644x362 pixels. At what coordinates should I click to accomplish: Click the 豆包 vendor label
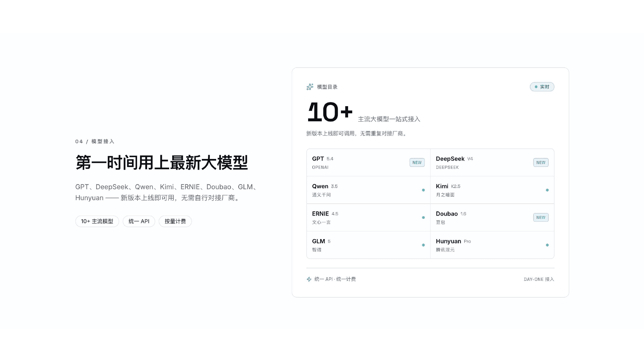(440, 222)
